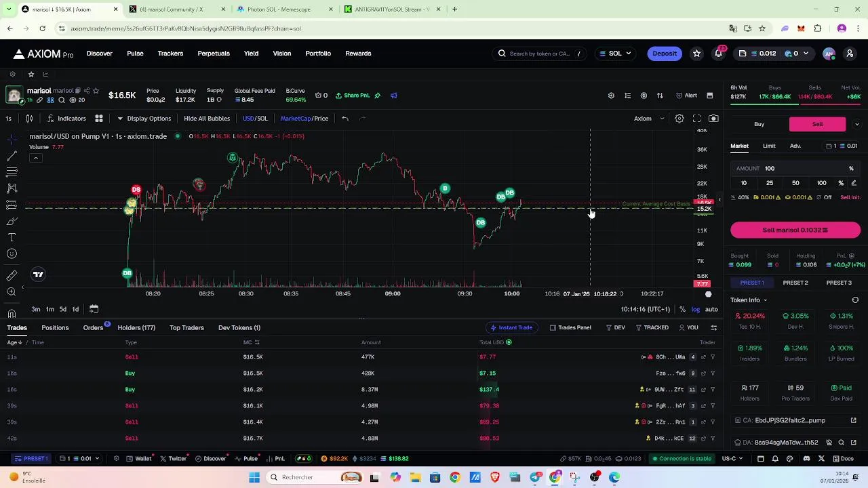868x488 pixels.
Task: Open chart settings gear near Axiom dropdown
Action: pos(679,119)
